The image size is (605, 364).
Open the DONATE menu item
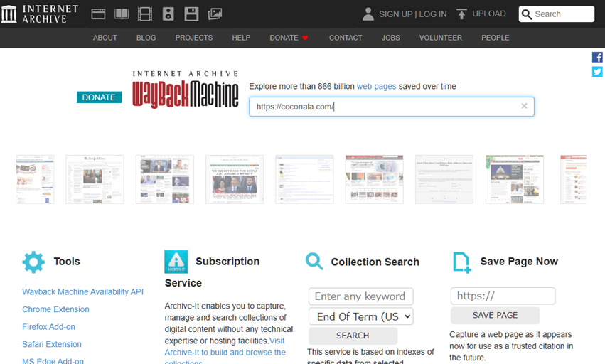[284, 38]
